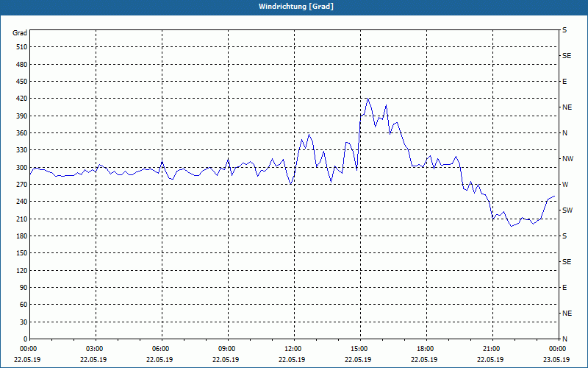Click the 90 degree axis label
The height and width of the screenshot is (368, 588).
pyautogui.click(x=24, y=288)
